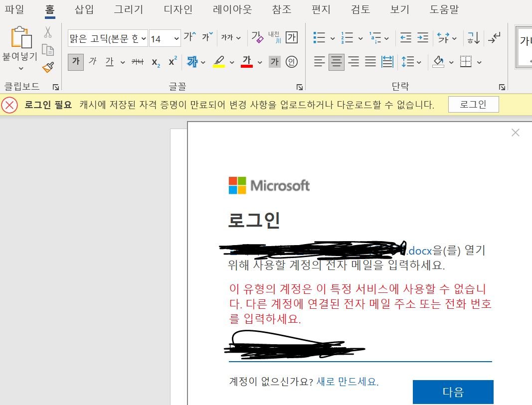Expand the 붙여넣기 options arrow
532x405 pixels.
pyautogui.click(x=21, y=68)
